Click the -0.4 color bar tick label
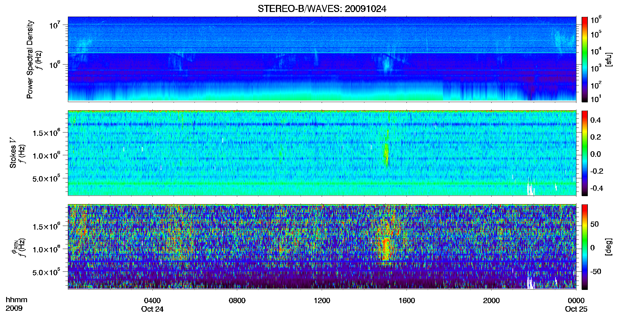Screen dimensions: 644x332 click(x=597, y=188)
